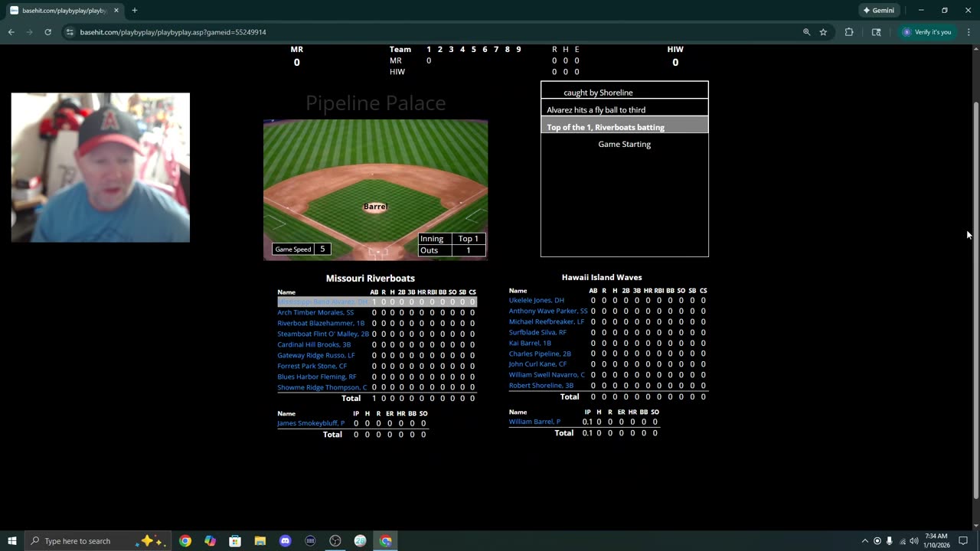
Task: Open player link Blues Harbor Fleming, RF
Action: click(317, 377)
